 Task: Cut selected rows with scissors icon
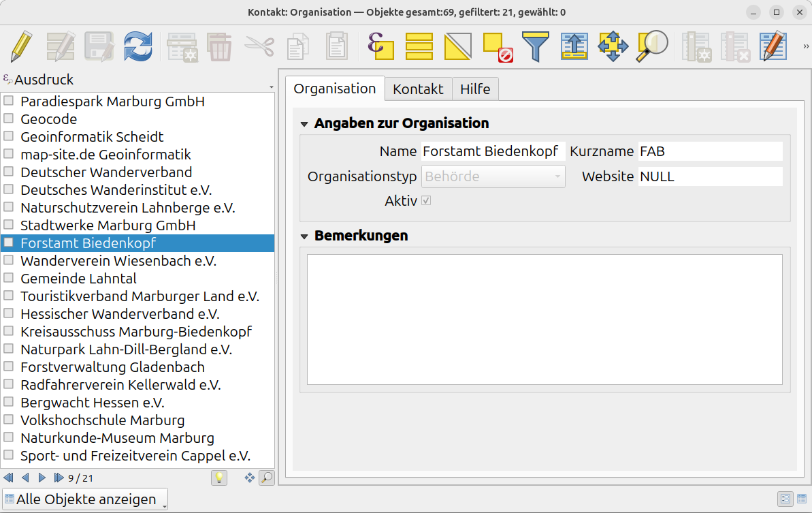259,46
